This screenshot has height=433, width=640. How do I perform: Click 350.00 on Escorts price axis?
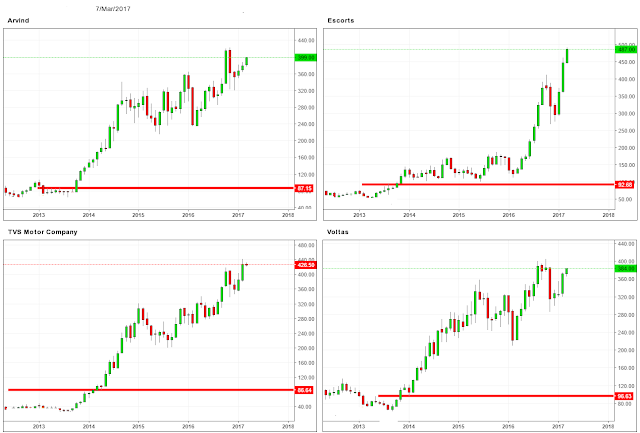(x=627, y=96)
